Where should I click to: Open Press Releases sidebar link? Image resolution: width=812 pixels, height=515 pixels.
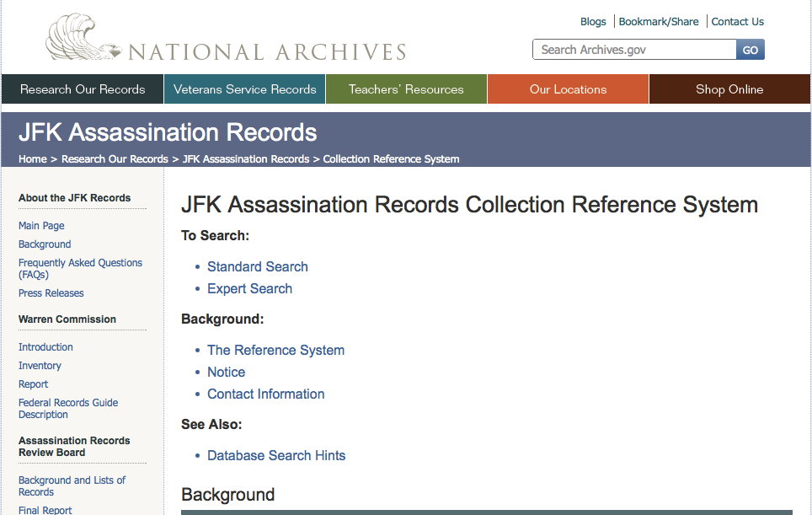(x=51, y=293)
